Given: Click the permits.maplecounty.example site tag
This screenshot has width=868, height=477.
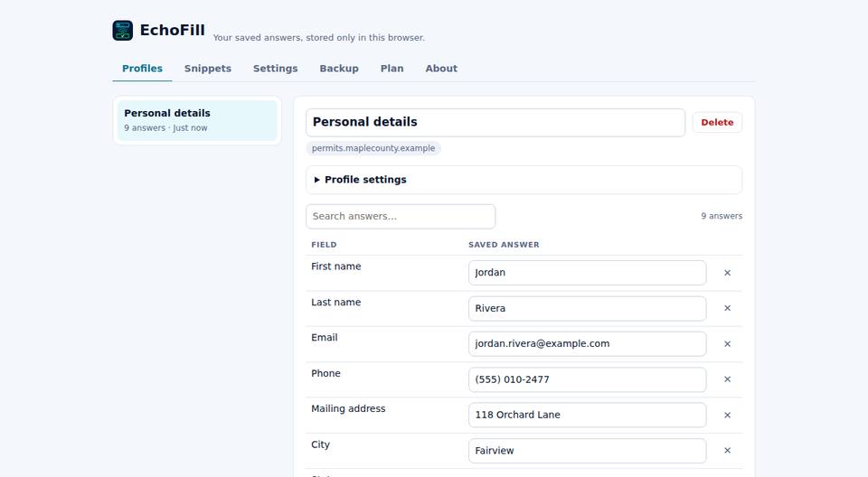Looking at the screenshot, I should click(x=373, y=148).
